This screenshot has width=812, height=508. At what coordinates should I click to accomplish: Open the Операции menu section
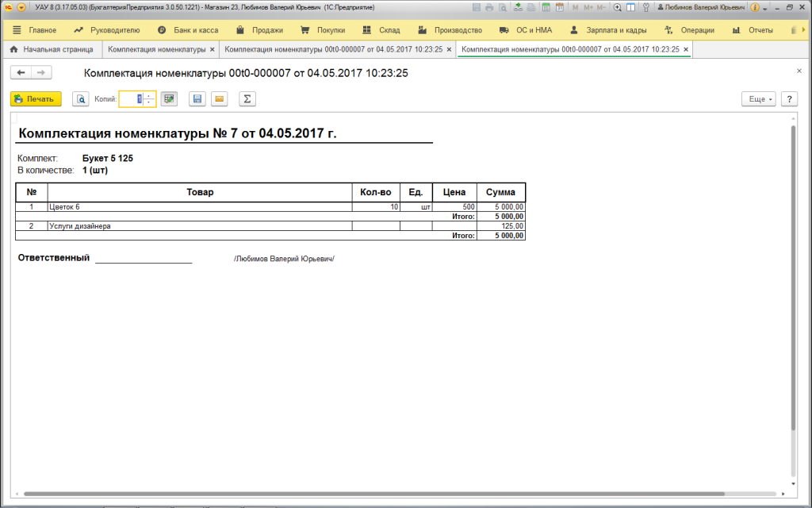pos(689,30)
